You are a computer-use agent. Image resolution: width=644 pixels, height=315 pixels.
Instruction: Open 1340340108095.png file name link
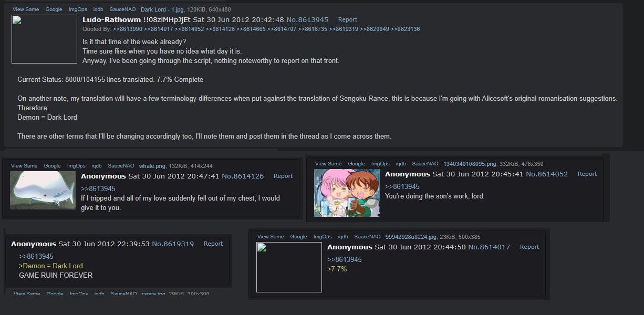[x=471, y=164]
